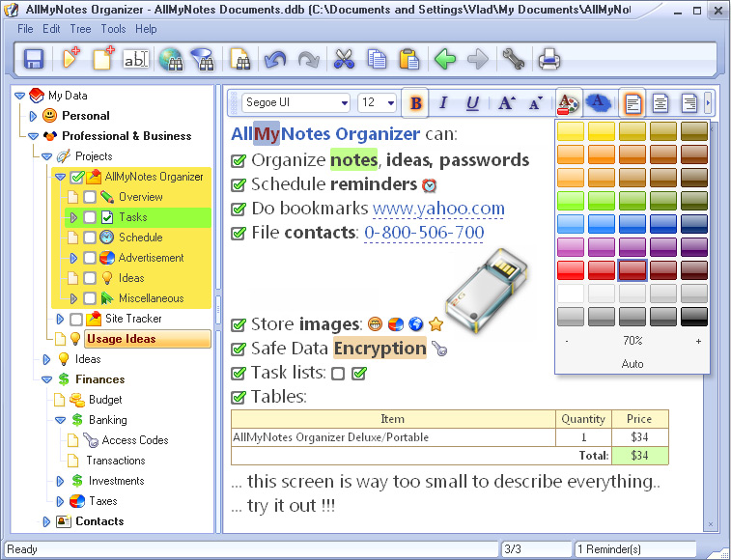This screenshot has height=560, width=731.
Task: Click the decrease font size icon
Action: 535,102
